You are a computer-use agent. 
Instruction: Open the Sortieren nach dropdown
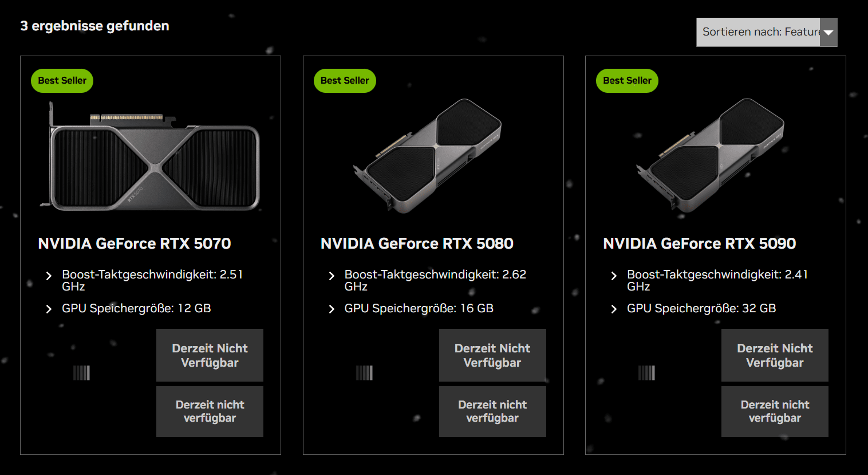pos(766,32)
